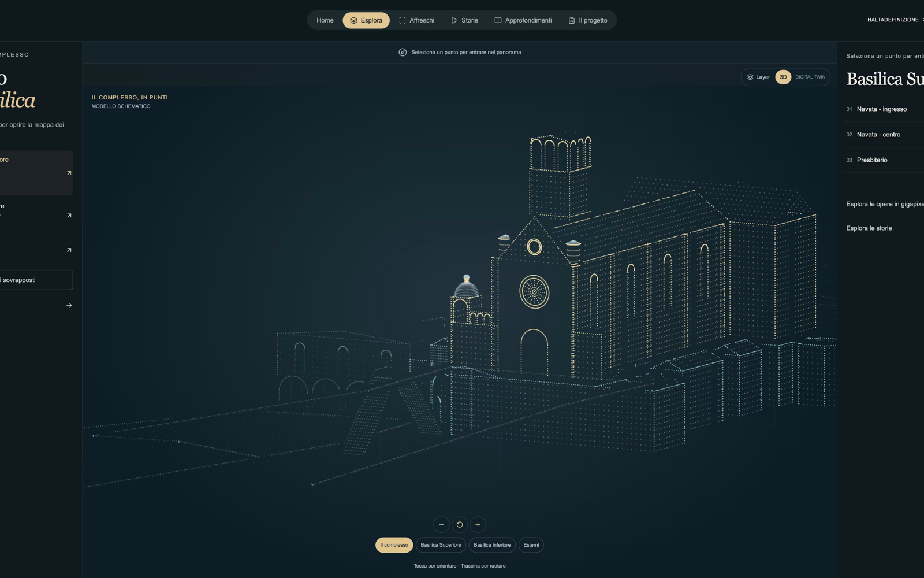
Task: Click the bell tower of the 3D model
Action: (560, 176)
